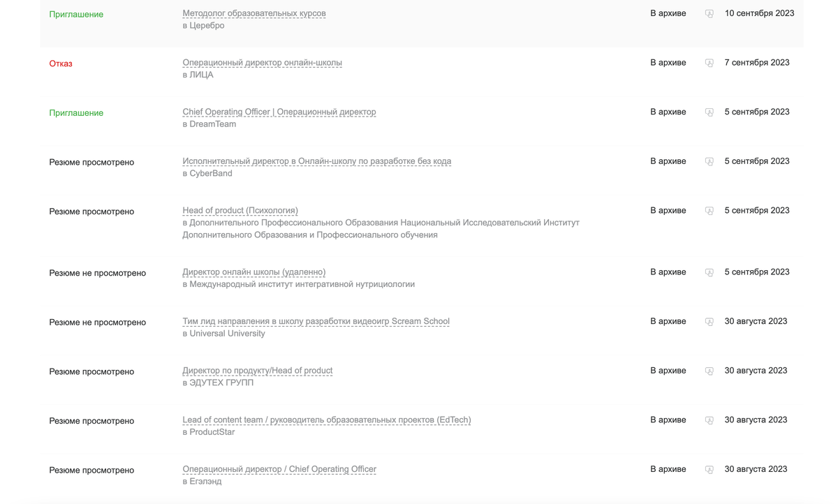Click the red Отказ status label
This screenshot has width=838, height=504.
coord(61,64)
